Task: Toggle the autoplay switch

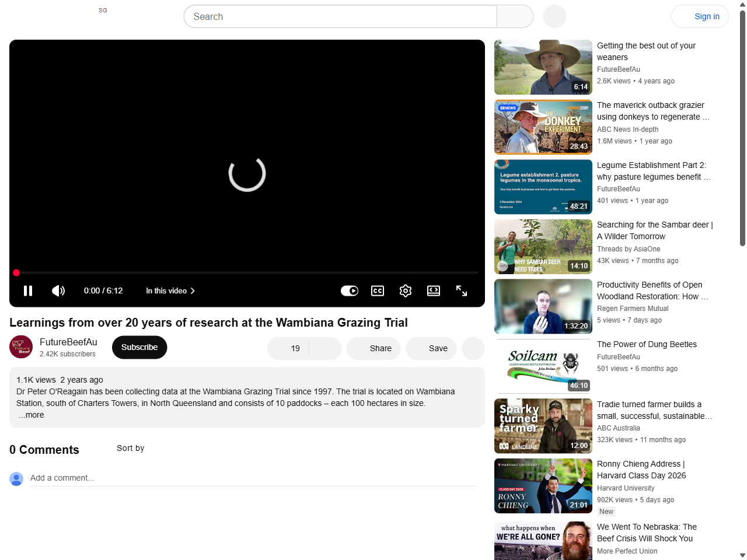Action: coord(350,290)
